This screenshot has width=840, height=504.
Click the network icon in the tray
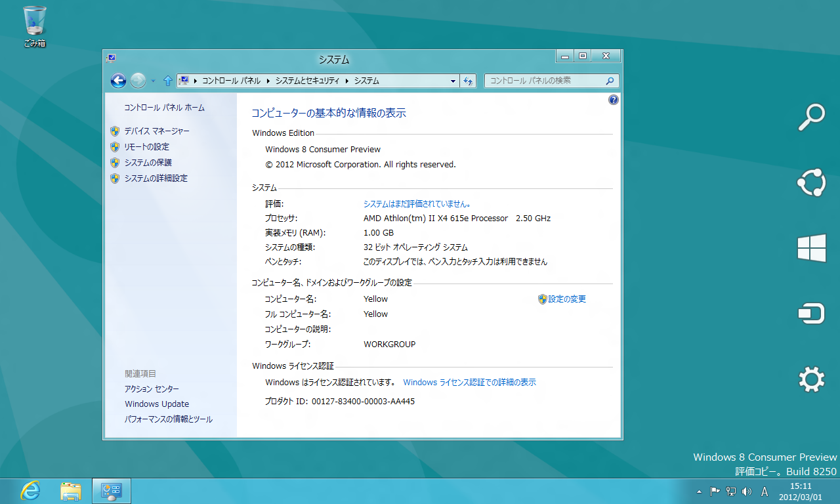(731, 491)
